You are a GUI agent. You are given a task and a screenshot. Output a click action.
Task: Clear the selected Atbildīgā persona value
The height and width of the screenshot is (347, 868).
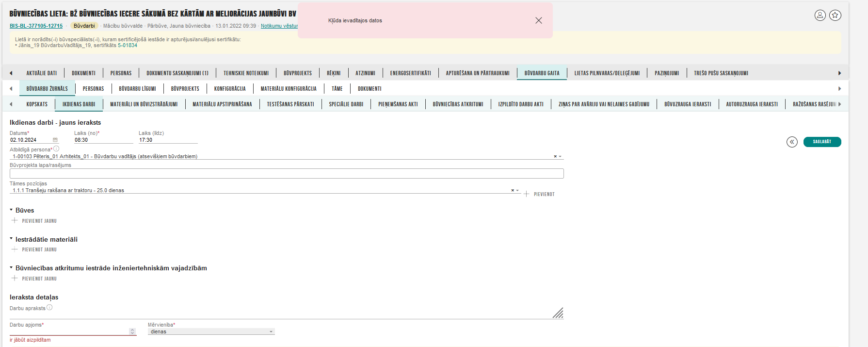[x=555, y=157]
